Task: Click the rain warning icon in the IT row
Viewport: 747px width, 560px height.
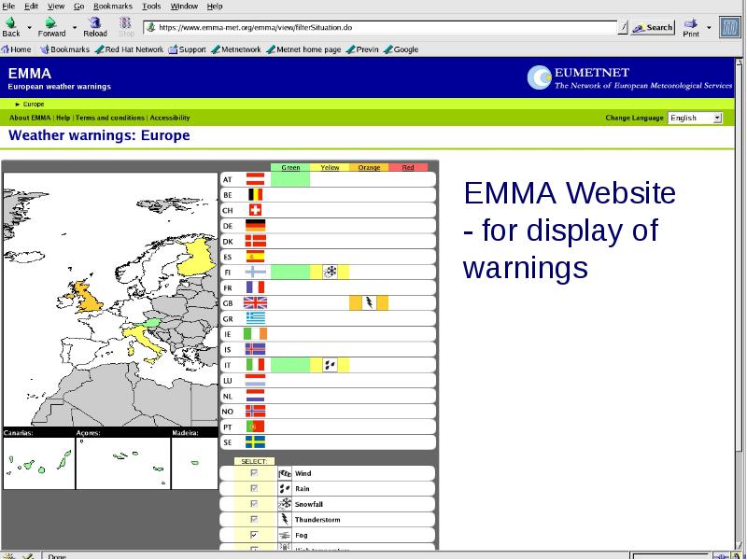Action: 330,365
